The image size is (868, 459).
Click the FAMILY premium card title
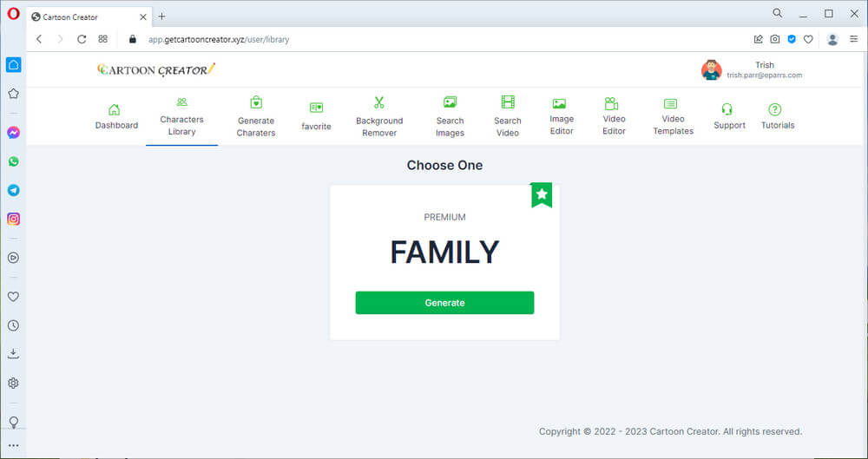pos(444,252)
